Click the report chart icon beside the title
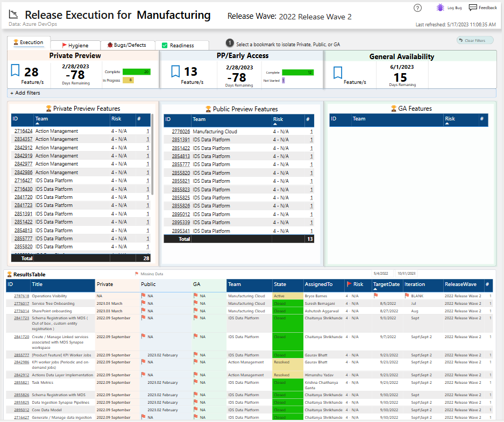 click(x=13, y=14)
